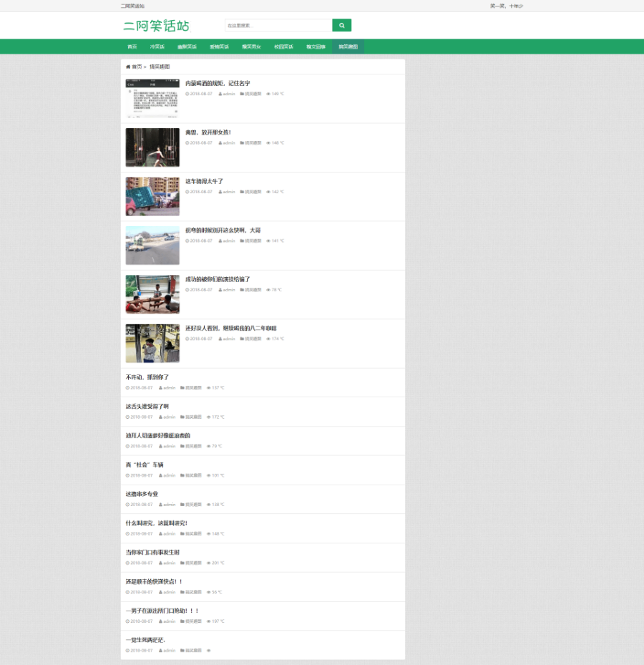Open the 校园笑话 navigation tab
This screenshot has height=665, width=644.
point(283,47)
